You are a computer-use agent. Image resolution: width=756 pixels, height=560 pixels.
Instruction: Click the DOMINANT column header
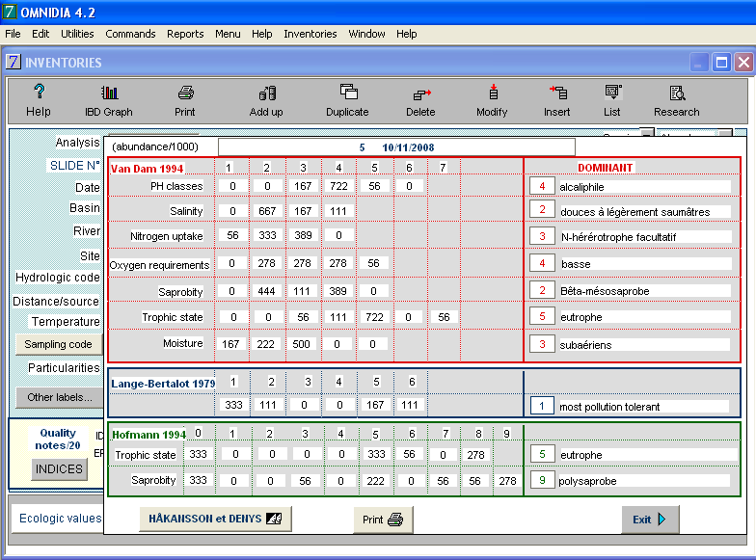pos(606,168)
